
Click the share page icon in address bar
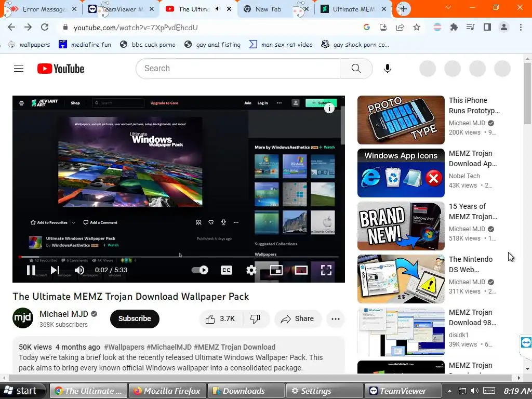point(400,28)
